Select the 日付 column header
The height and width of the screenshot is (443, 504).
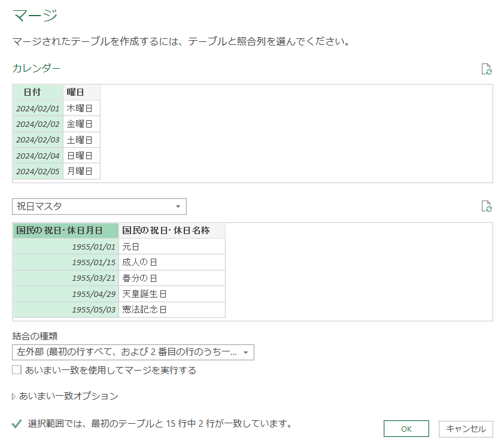[x=38, y=92]
